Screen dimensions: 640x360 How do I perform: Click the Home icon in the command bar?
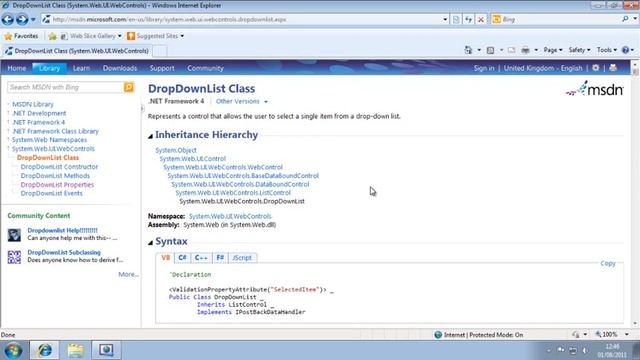(x=468, y=50)
